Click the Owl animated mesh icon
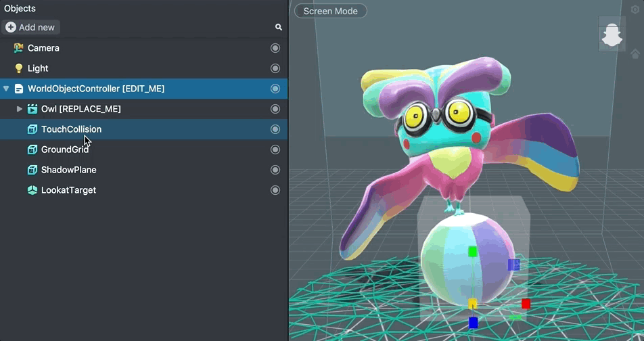The image size is (644, 341). 32,109
